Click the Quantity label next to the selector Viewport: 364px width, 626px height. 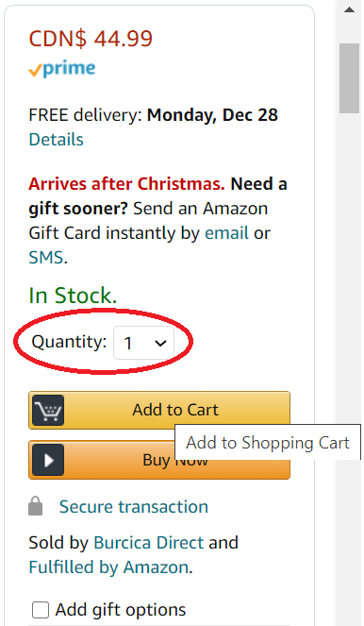69,342
